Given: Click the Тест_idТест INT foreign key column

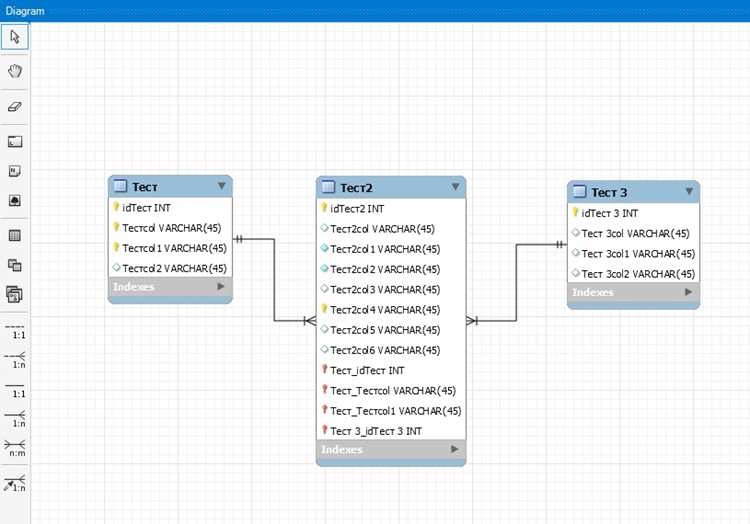Looking at the screenshot, I should tap(391, 371).
